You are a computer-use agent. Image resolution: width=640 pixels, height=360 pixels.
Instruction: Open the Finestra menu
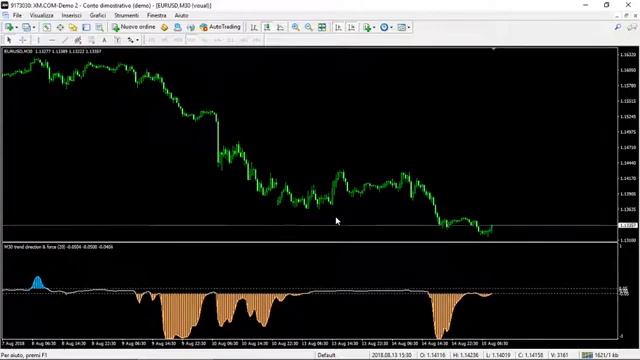pyautogui.click(x=157, y=15)
